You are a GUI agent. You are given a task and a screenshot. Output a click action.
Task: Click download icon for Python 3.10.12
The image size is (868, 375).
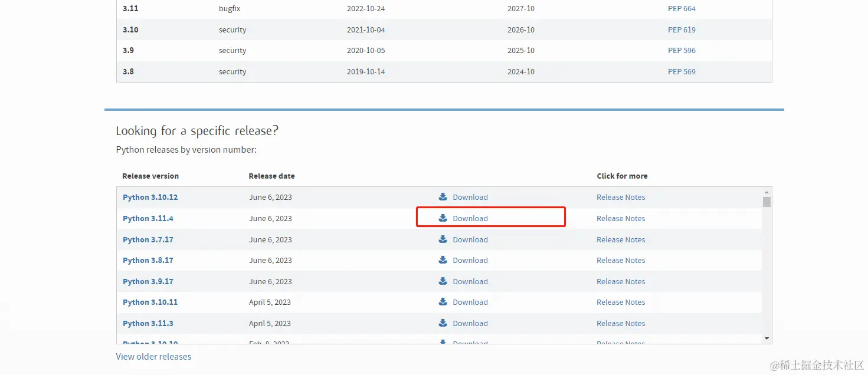point(443,197)
